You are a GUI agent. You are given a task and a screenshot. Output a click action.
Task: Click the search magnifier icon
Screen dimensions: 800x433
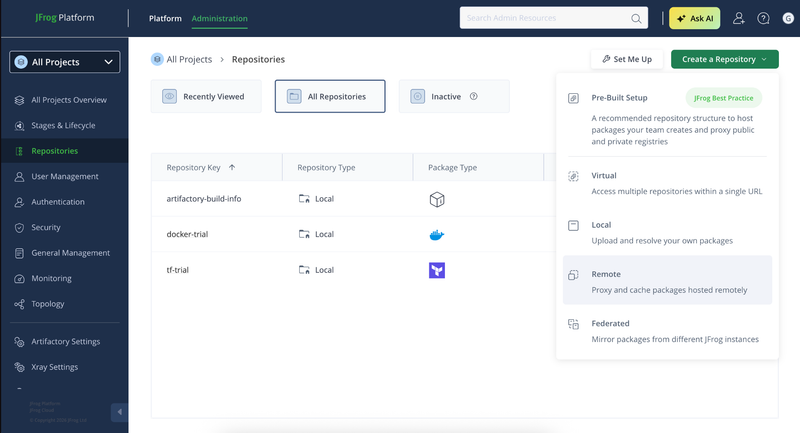[637, 19]
